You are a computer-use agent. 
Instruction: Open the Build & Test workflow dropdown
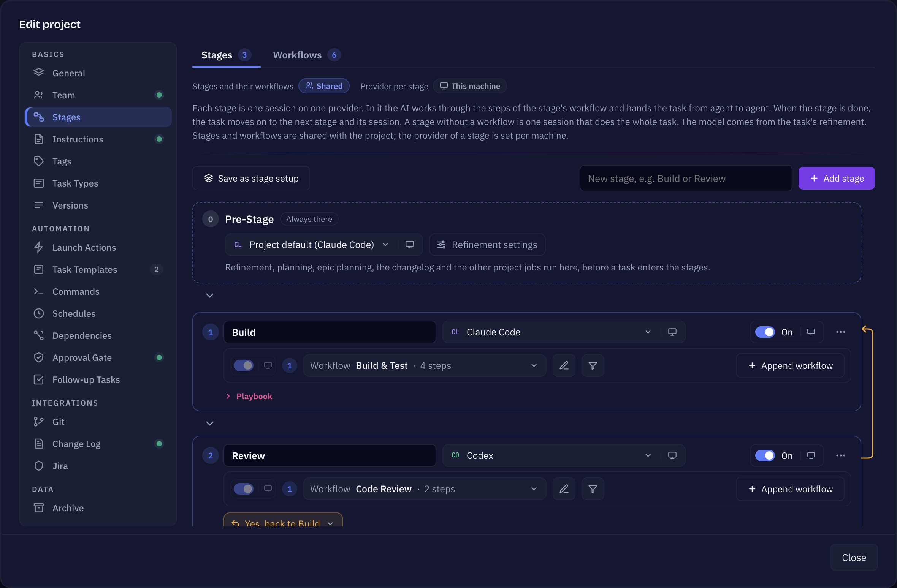click(425, 365)
